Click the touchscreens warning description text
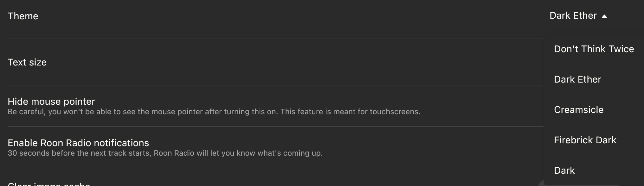The width and height of the screenshot is (644, 186). point(214,112)
